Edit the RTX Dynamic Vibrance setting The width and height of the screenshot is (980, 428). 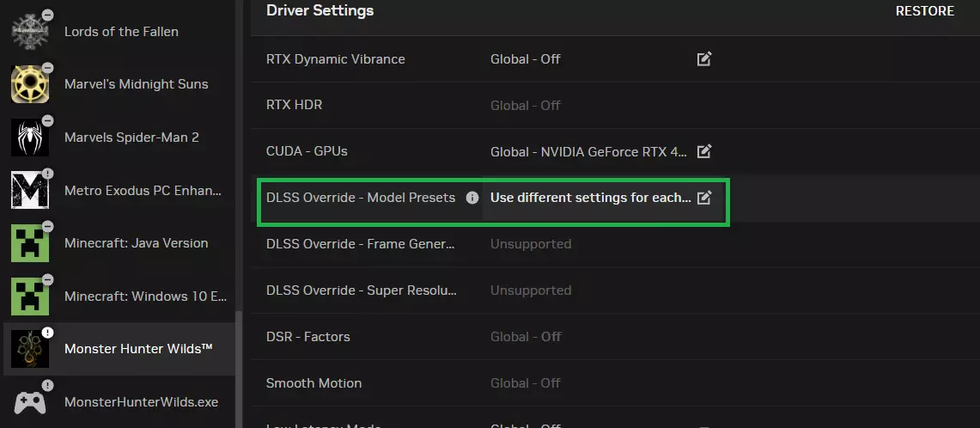pyautogui.click(x=703, y=58)
